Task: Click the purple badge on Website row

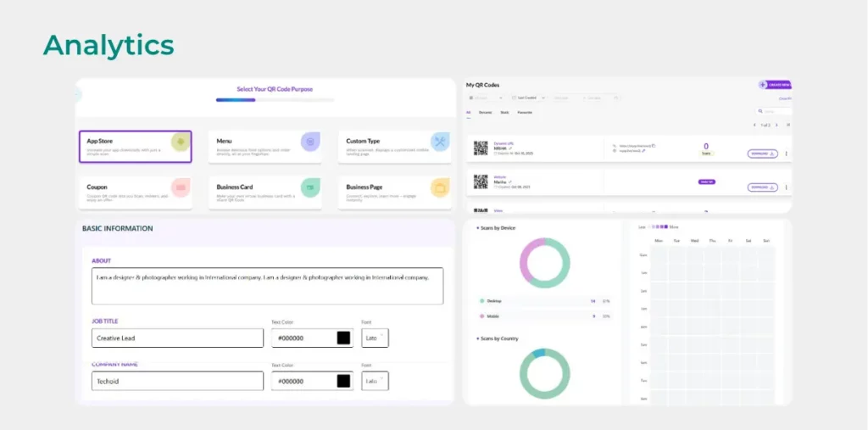Action: [706, 181]
